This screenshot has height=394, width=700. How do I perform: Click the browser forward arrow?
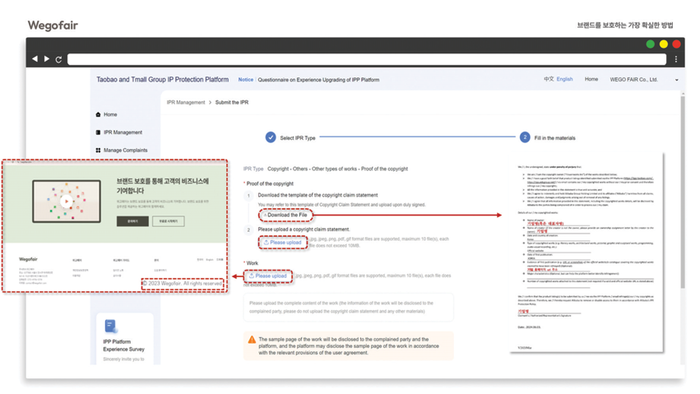[x=46, y=59]
